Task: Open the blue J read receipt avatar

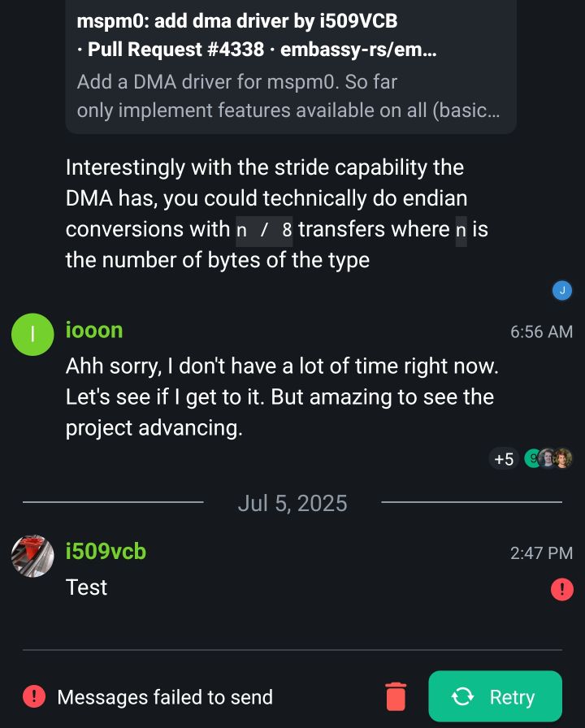Action: (561, 290)
